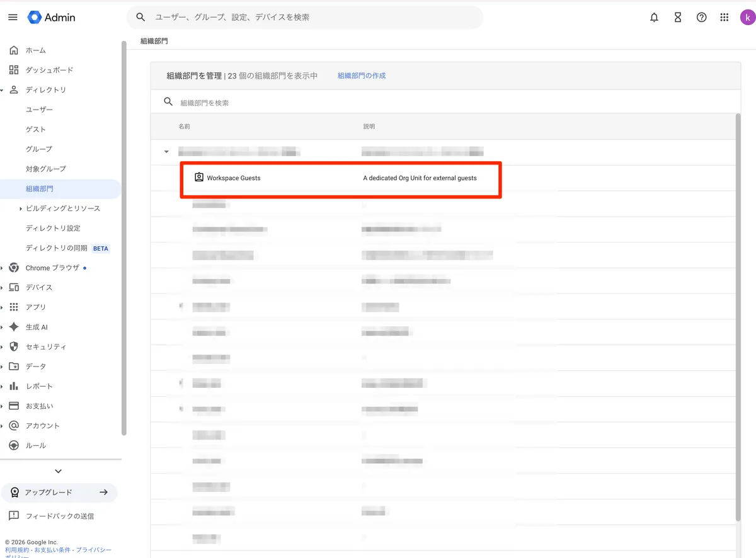Screen dimensions: 756x558
Task: Expand the ビルディングとリソース section
Action: pos(21,208)
